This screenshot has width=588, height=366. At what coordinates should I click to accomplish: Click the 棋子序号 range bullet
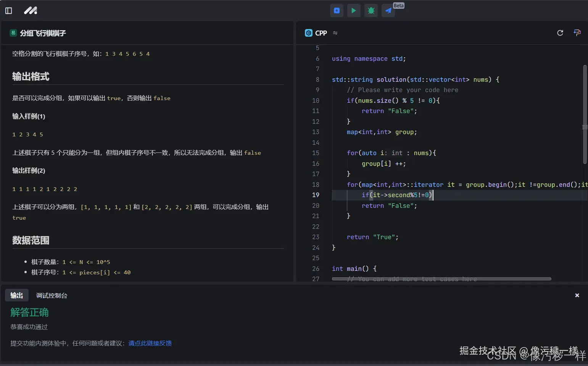(81, 272)
